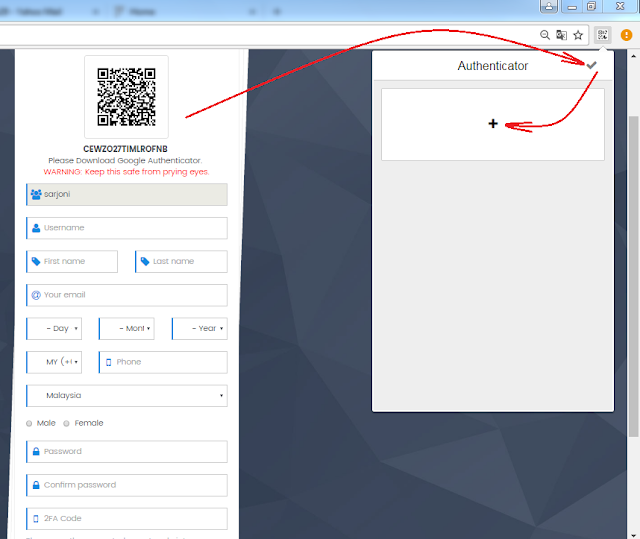
Task: Select the Male radio button
Action: point(29,424)
